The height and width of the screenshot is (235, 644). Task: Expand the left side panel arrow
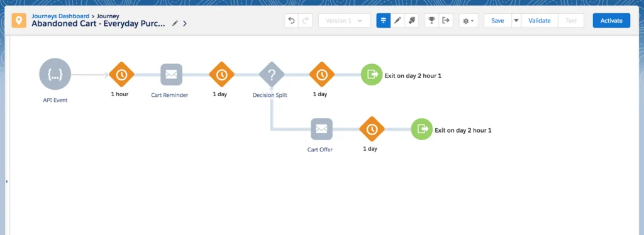(x=7, y=181)
